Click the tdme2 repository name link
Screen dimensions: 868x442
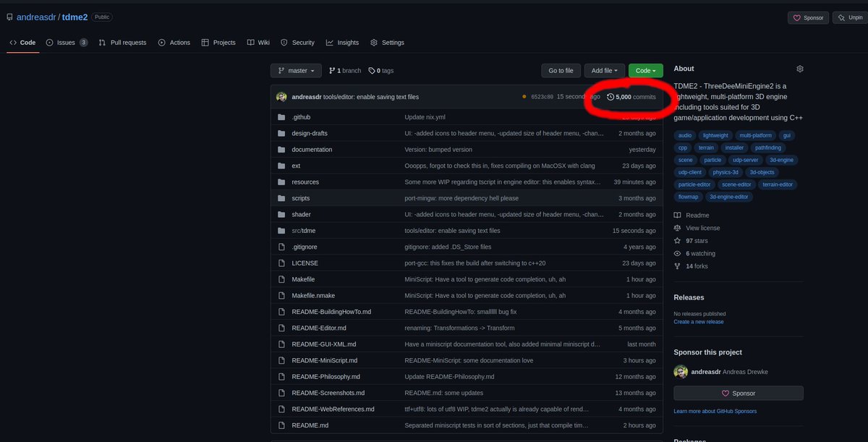(x=75, y=17)
